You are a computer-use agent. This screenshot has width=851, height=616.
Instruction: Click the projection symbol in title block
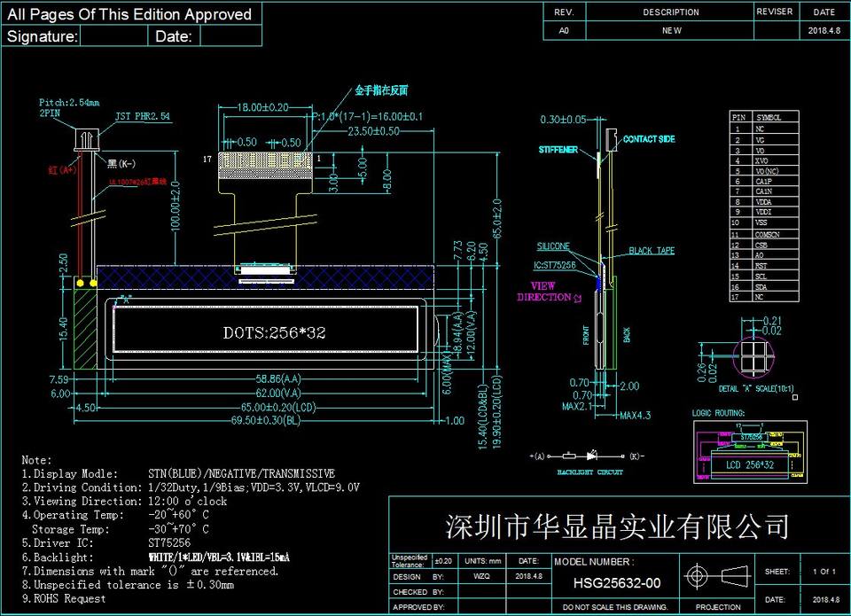(x=716, y=576)
